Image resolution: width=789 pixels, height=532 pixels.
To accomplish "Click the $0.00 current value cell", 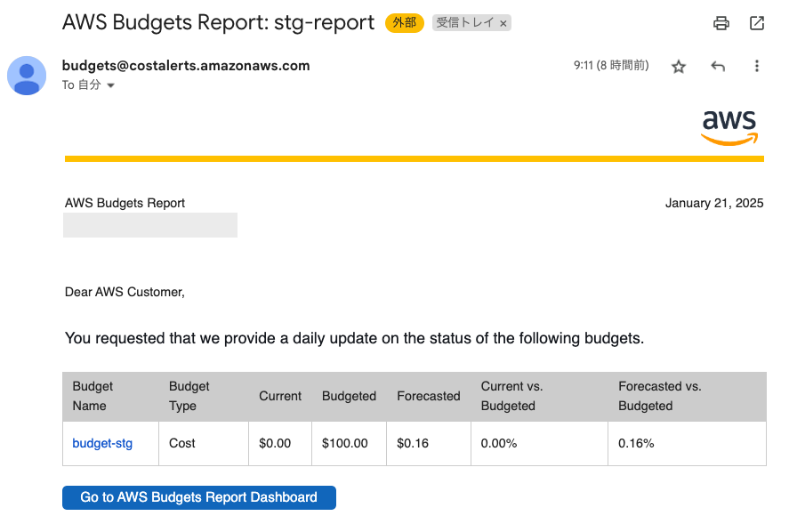I will [x=280, y=443].
